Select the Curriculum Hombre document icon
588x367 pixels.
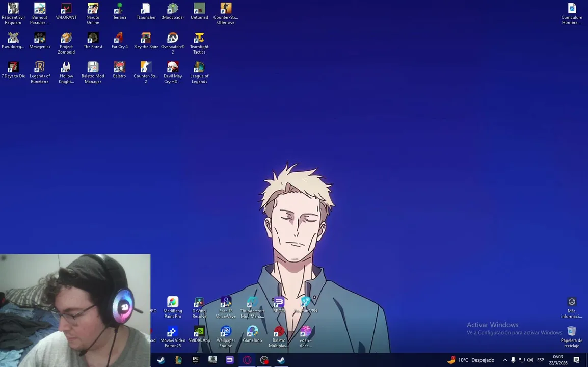[572, 14]
